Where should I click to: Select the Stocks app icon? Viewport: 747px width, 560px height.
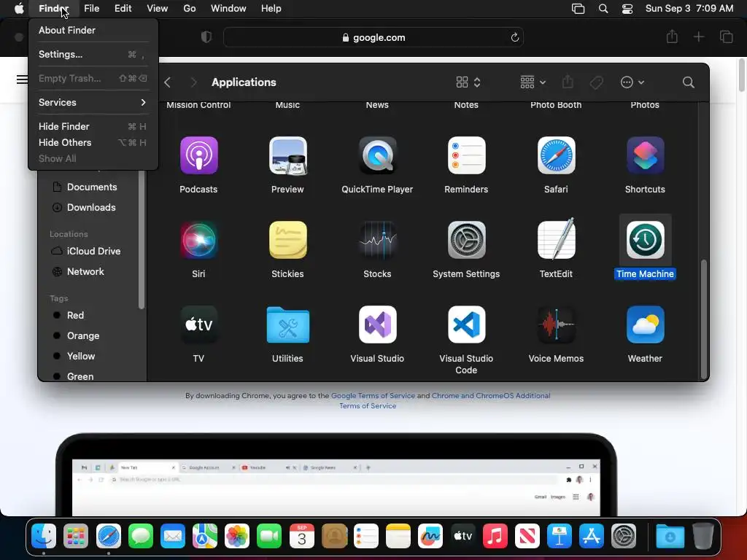[377, 240]
